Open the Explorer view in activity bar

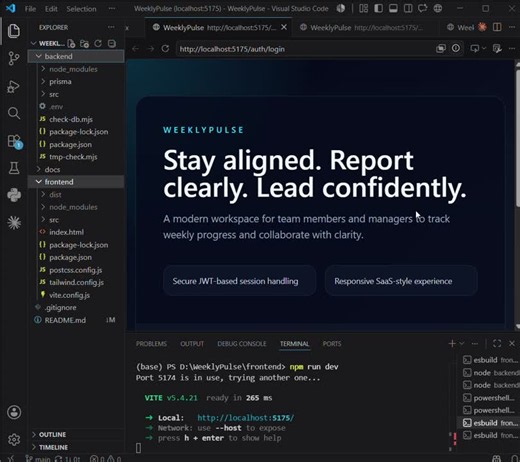14,31
